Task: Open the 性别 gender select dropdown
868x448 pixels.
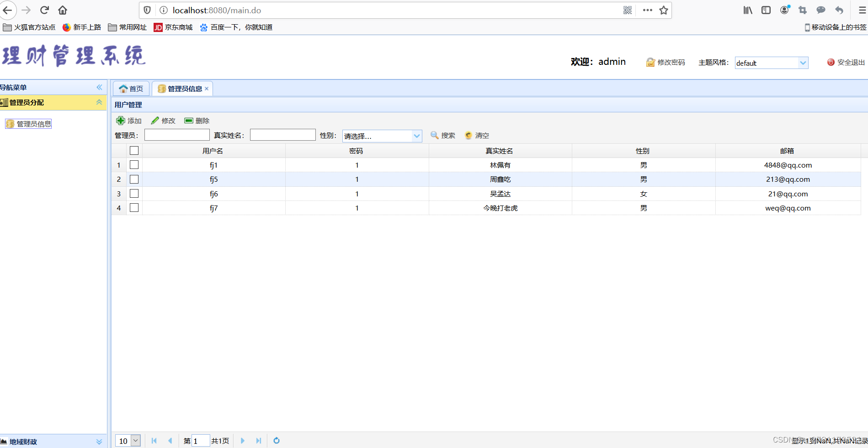Action: [x=416, y=136]
